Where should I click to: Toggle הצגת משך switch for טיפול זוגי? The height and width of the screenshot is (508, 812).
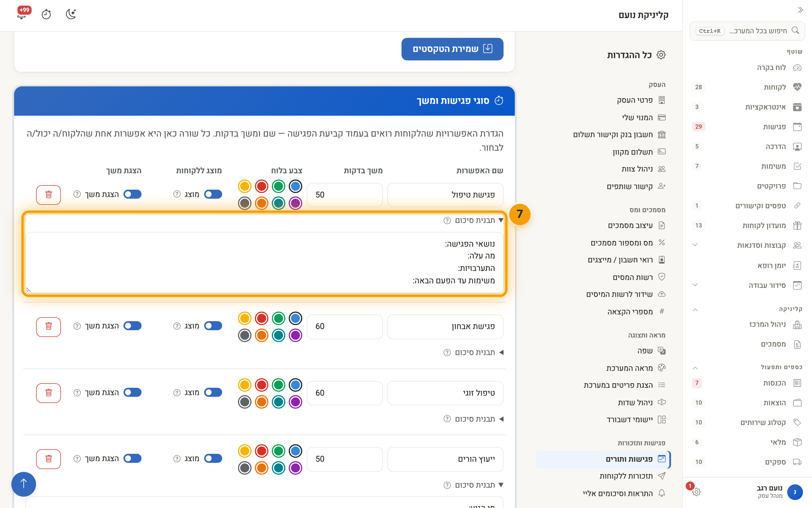(x=133, y=392)
